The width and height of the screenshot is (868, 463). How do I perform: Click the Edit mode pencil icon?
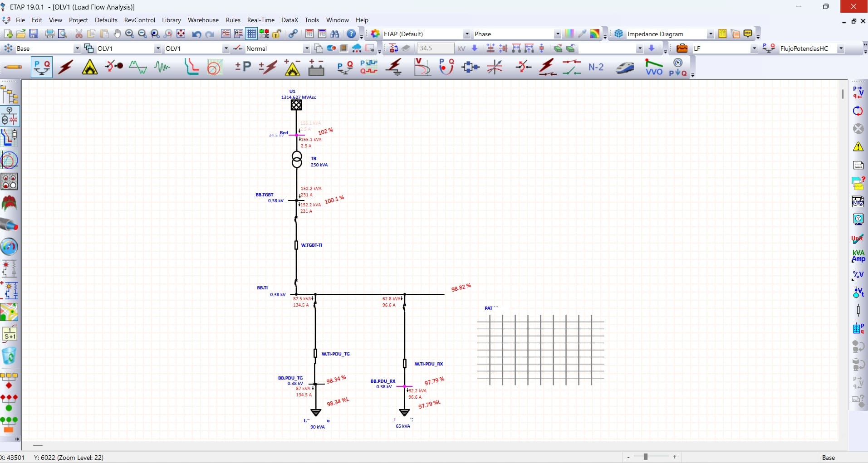tap(13, 67)
